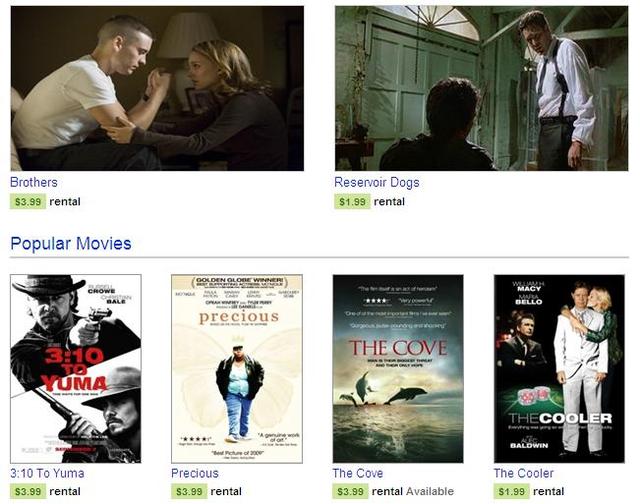This screenshot has width=640, height=504.
Task: Click the Available label beside The Cove
Action: pos(430,491)
